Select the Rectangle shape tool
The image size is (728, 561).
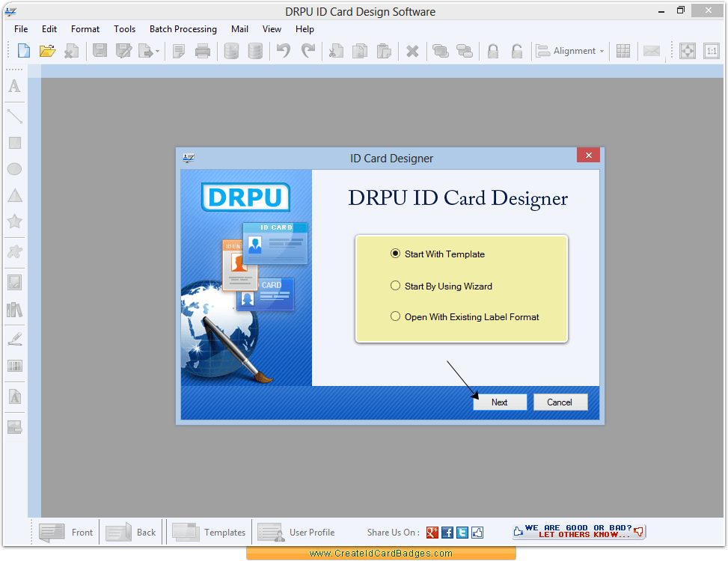tap(15, 142)
